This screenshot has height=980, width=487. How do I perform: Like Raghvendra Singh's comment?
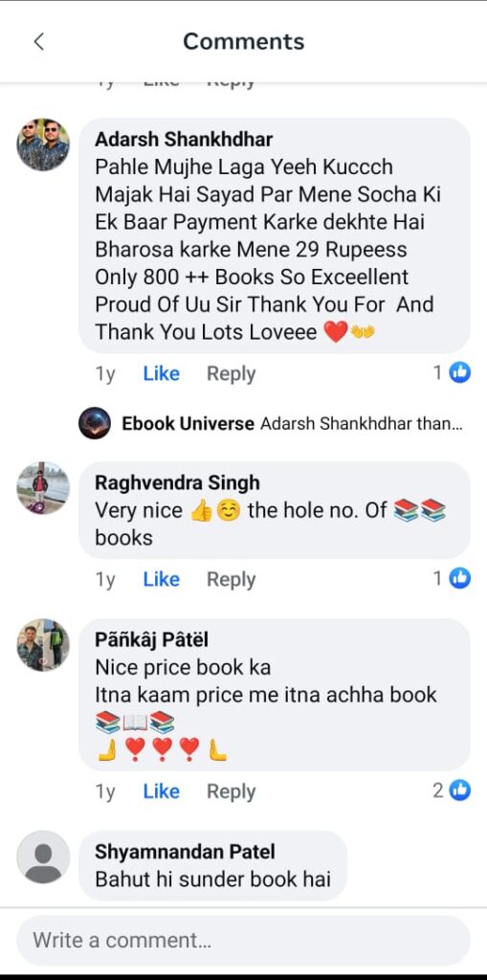[x=162, y=579]
